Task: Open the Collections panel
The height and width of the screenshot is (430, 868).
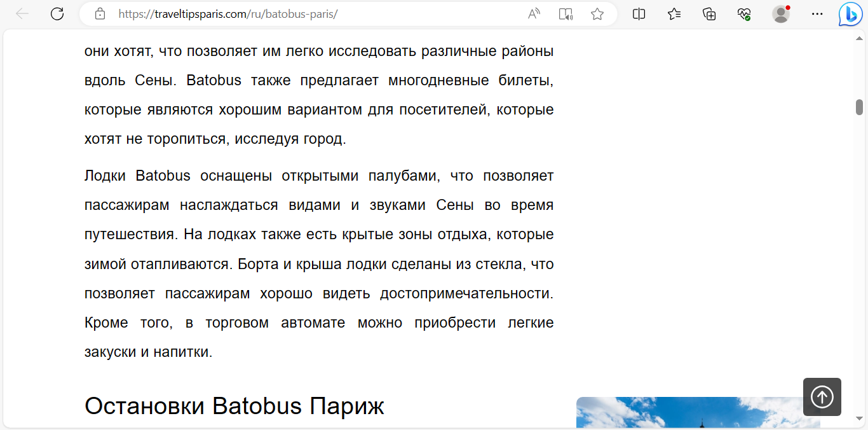Action: 709,14
